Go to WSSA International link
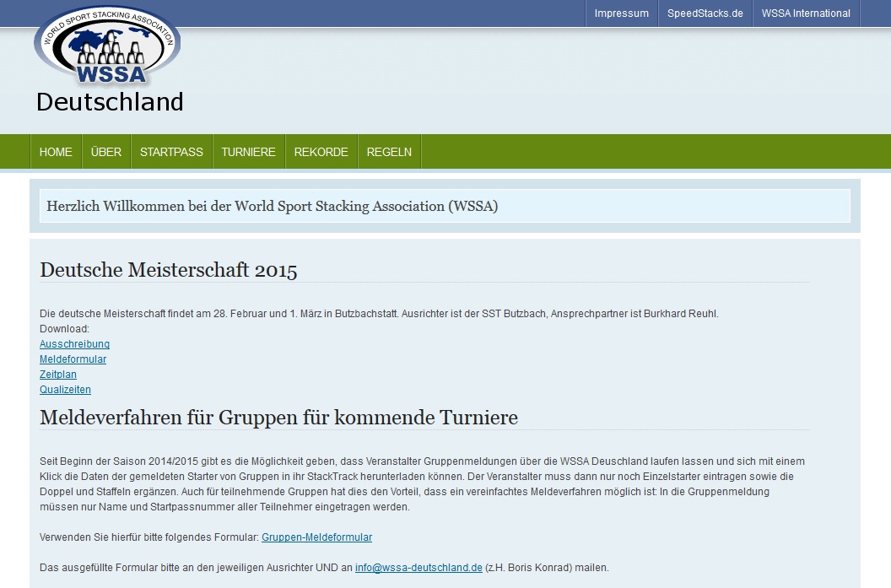The height and width of the screenshot is (588, 891). (805, 13)
